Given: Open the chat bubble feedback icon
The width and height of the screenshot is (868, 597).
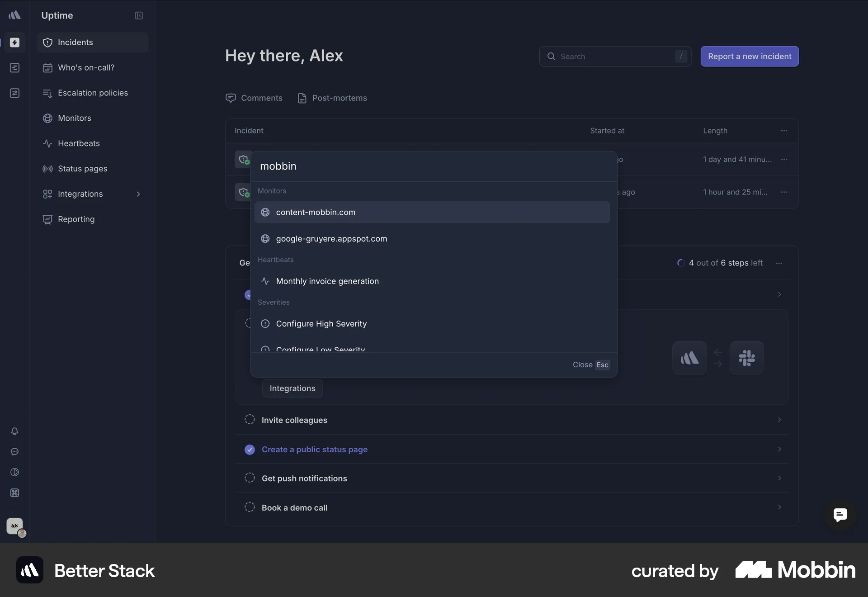Looking at the screenshot, I should pyautogui.click(x=15, y=452).
